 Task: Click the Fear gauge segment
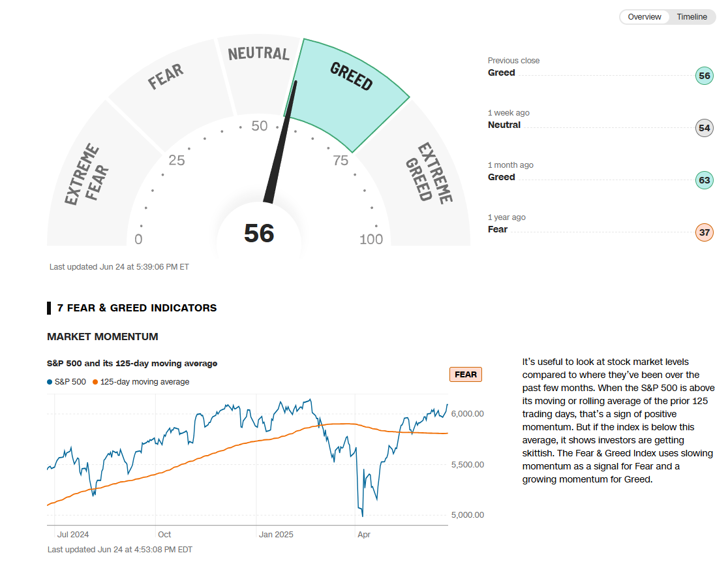(166, 91)
